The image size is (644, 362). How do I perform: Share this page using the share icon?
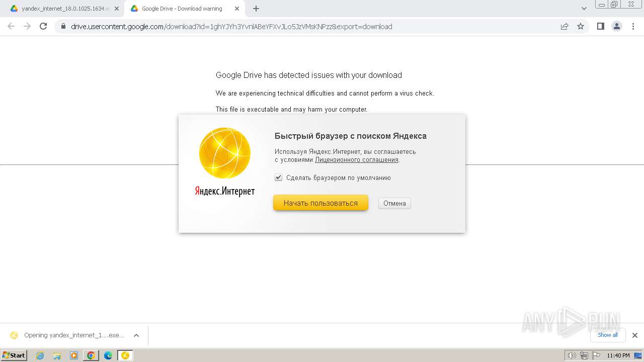pos(565,27)
